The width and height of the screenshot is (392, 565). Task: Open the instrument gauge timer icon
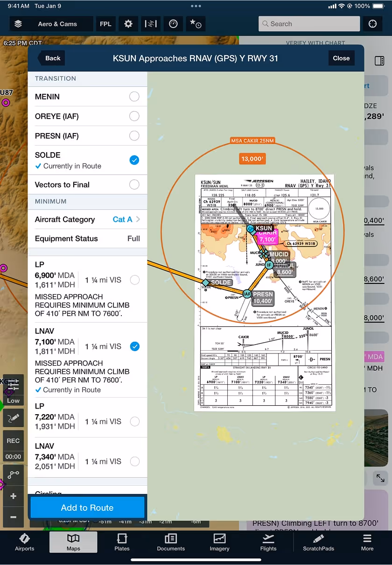173,24
